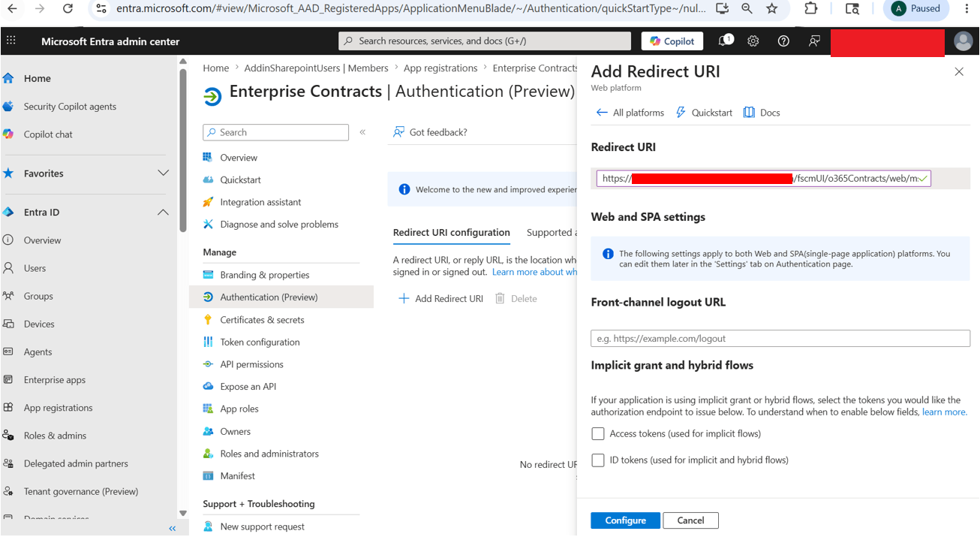Open Devices in left navigation
This screenshot has width=980, height=537.
39,324
